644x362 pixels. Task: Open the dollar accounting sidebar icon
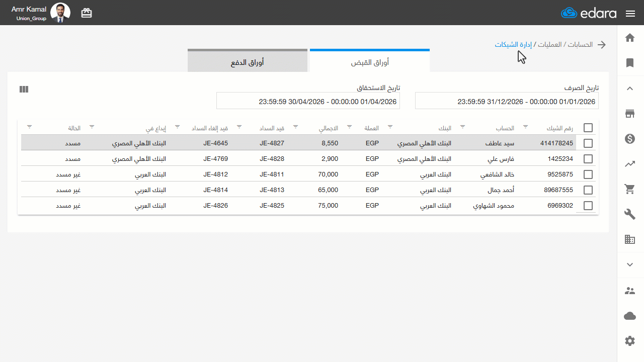tap(629, 139)
